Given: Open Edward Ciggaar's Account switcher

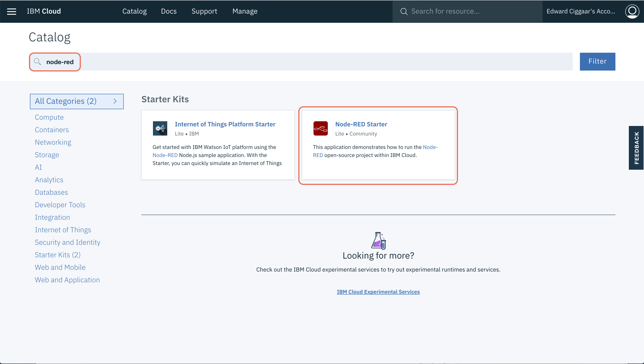Looking at the screenshot, I should pos(581,11).
